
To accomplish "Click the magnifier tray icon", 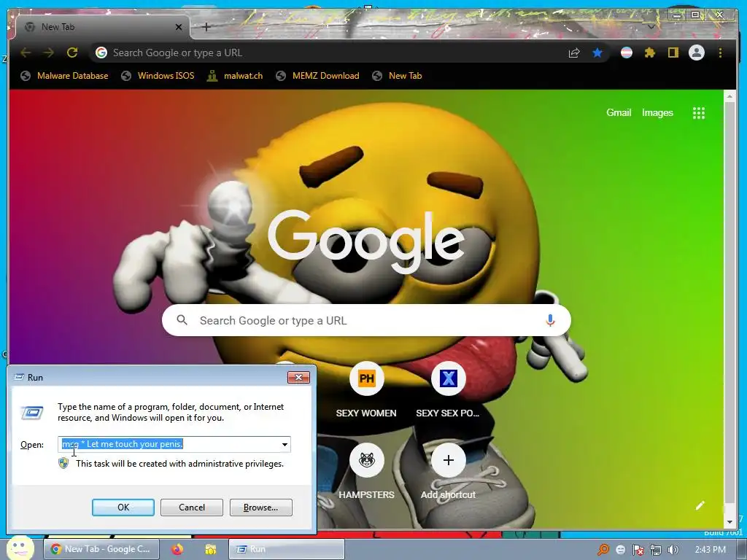I will coord(603,550).
